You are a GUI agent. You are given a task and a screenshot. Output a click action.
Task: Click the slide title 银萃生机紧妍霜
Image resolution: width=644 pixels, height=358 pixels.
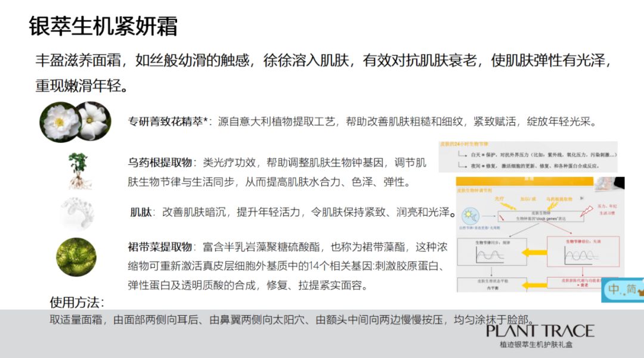pyautogui.click(x=103, y=26)
